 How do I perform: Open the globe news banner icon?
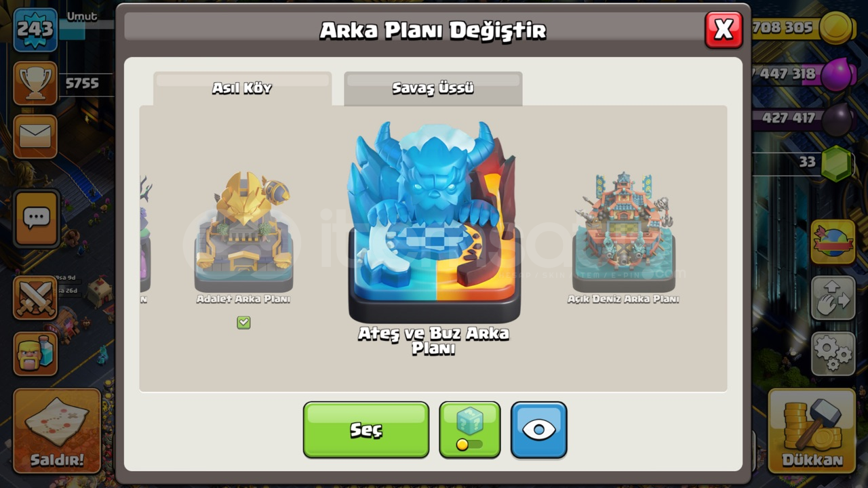pos(833,241)
